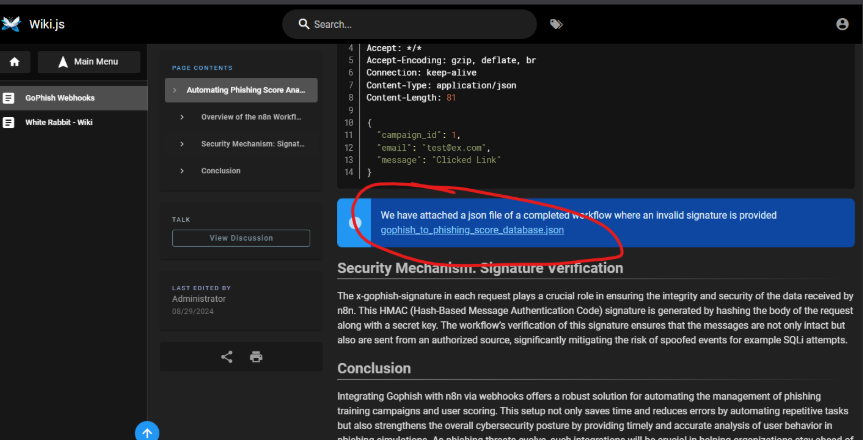Open the tags browser icon
Screen dimensions: 863x440
[x=556, y=24]
